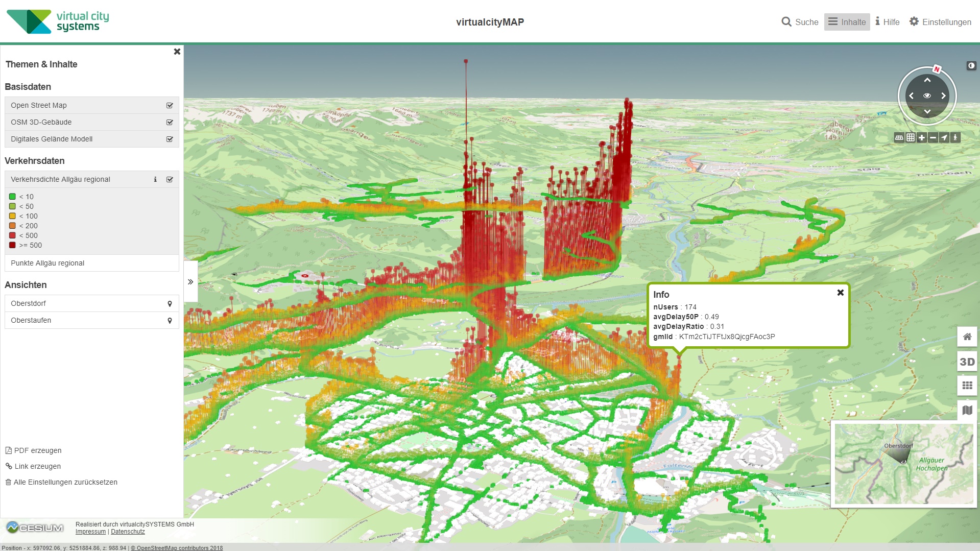Collapse the sidebar with double-chevron handle

190,282
